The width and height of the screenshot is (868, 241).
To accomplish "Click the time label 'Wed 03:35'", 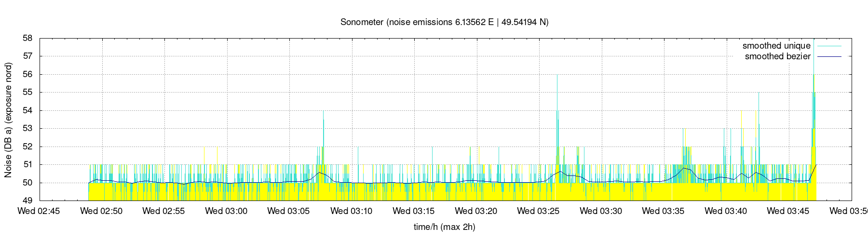I will tap(664, 211).
